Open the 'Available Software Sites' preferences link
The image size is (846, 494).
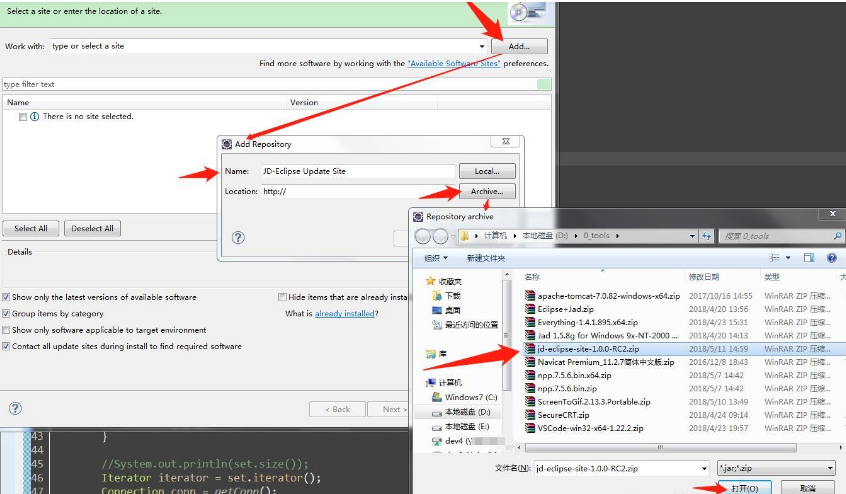pyautogui.click(x=454, y=63)
